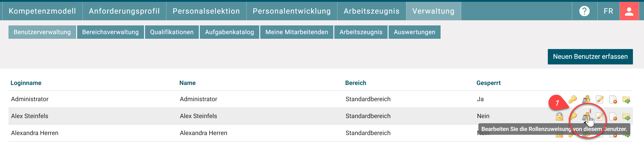
Task: Open the Personalselektion menu
Action: coord(206,11)
